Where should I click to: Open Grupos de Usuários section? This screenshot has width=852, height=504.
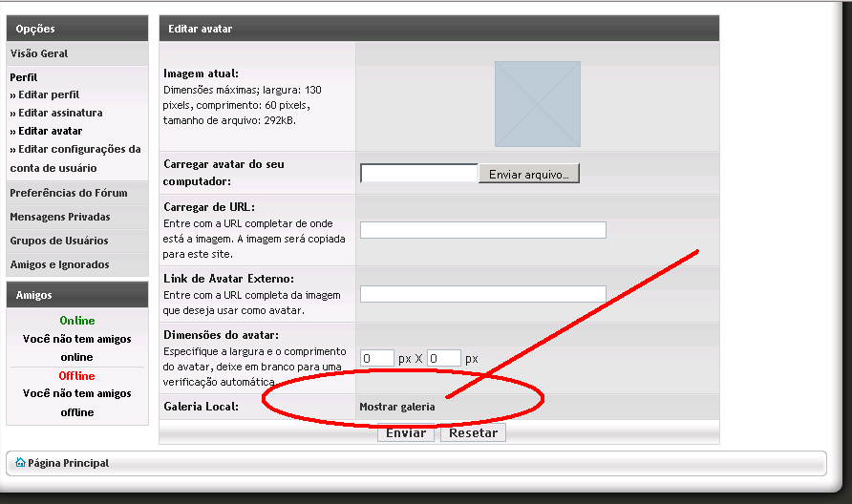click(x=58, y=241)
